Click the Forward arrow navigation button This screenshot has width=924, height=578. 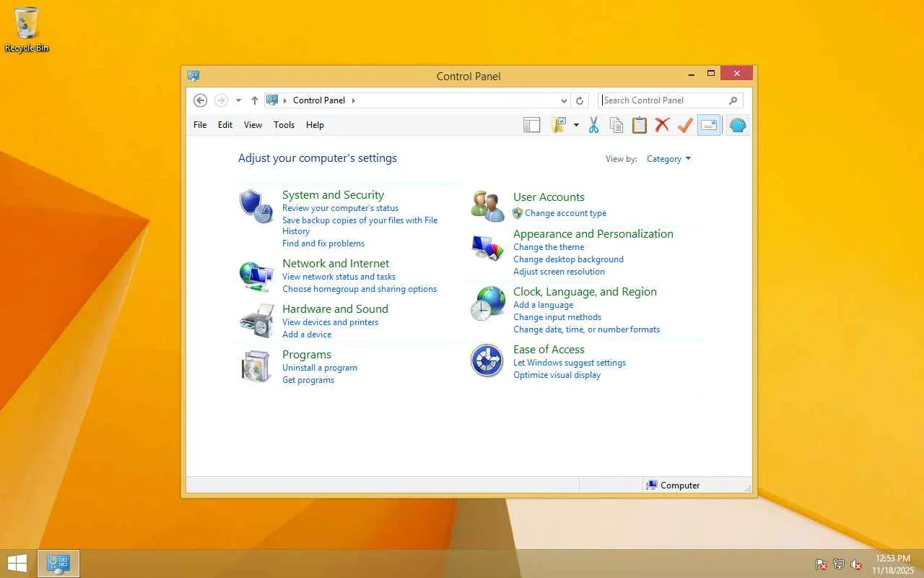221,100
